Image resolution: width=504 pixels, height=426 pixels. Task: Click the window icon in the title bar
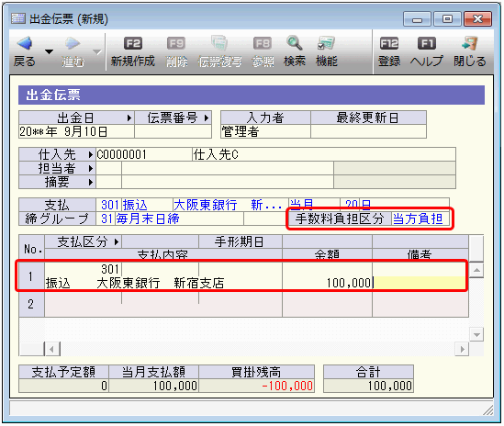(x=18, y=18)
